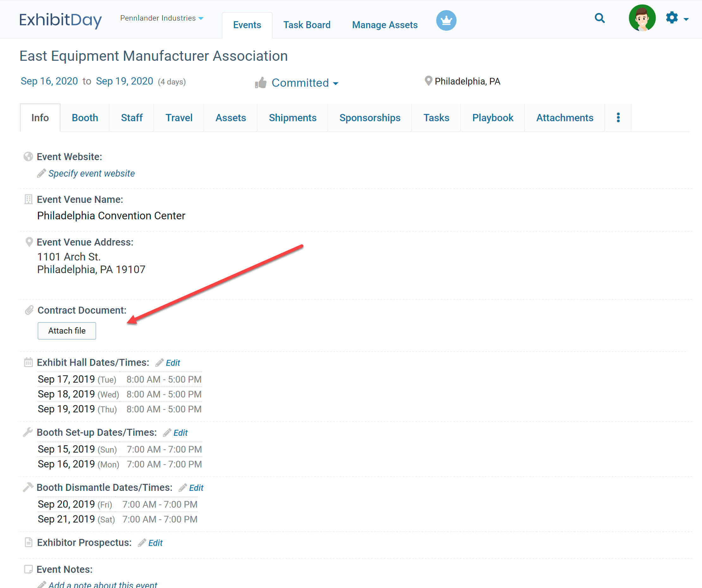The image size is (702, 588).
Task: Click the search magnifier icon
Action: pos(600,18)
